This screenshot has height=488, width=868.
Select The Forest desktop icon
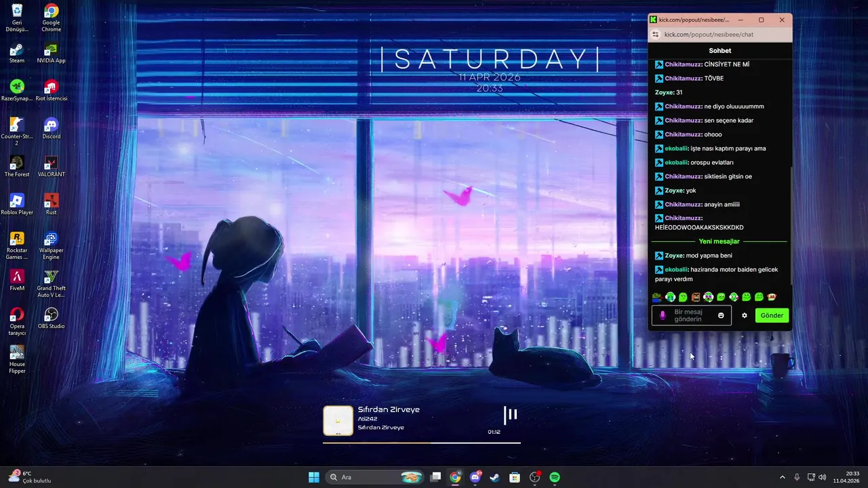point(17,167)
